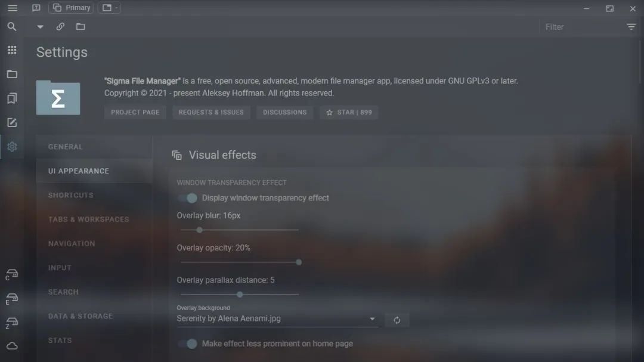644x362 pixels.
Task: Open the Overlay background dropdown
Action: click(x=277, y=319)
